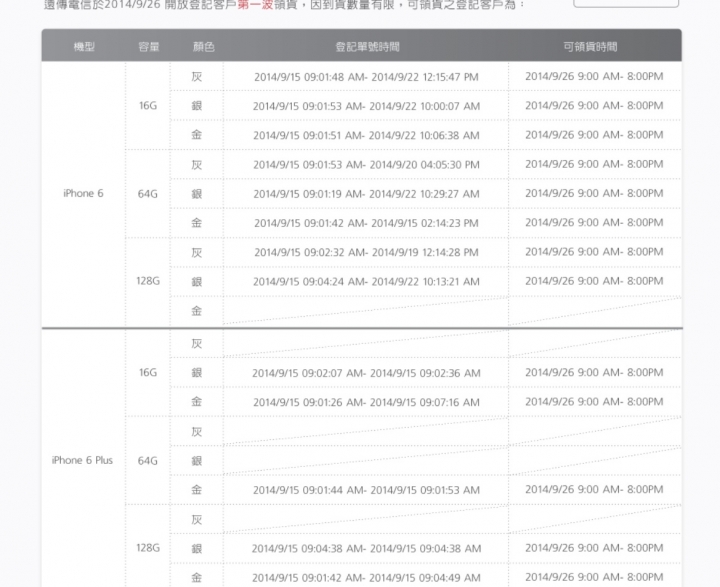Image resolution: width=720 pixels, height=587 pixels.
Task: Select the 64G cell under iPhone 6
Action: 148,194
